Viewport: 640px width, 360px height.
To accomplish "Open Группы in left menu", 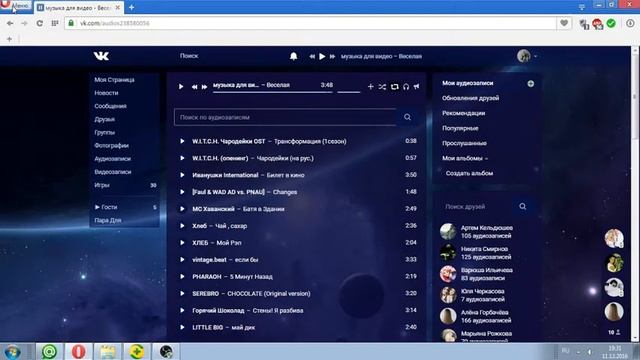I will point(104,132).
